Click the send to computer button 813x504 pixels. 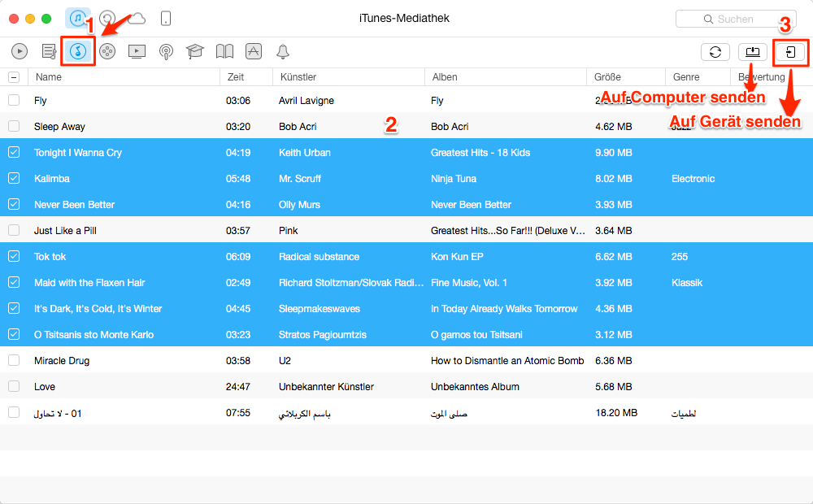[752, 52]
